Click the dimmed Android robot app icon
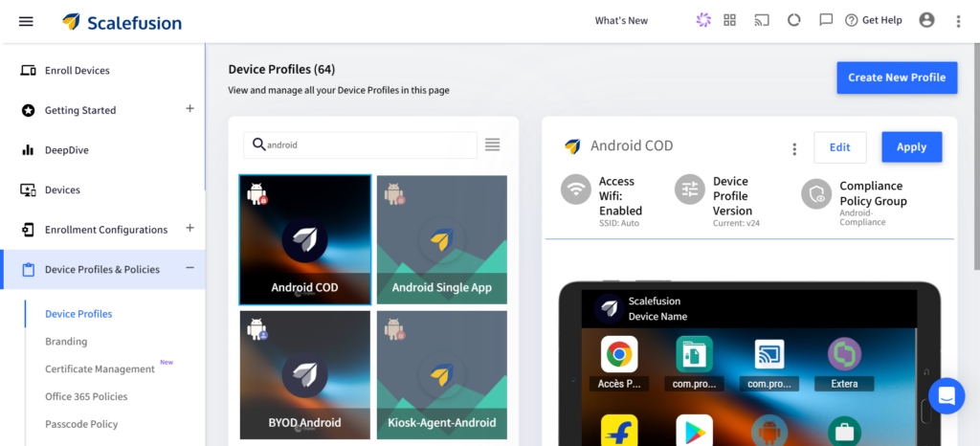980x446 pixels. pyautogui.click(x=769, y=432)
